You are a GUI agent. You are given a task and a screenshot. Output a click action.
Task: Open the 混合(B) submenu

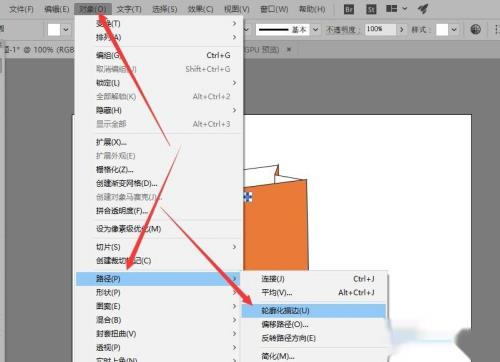pos(159,320)
